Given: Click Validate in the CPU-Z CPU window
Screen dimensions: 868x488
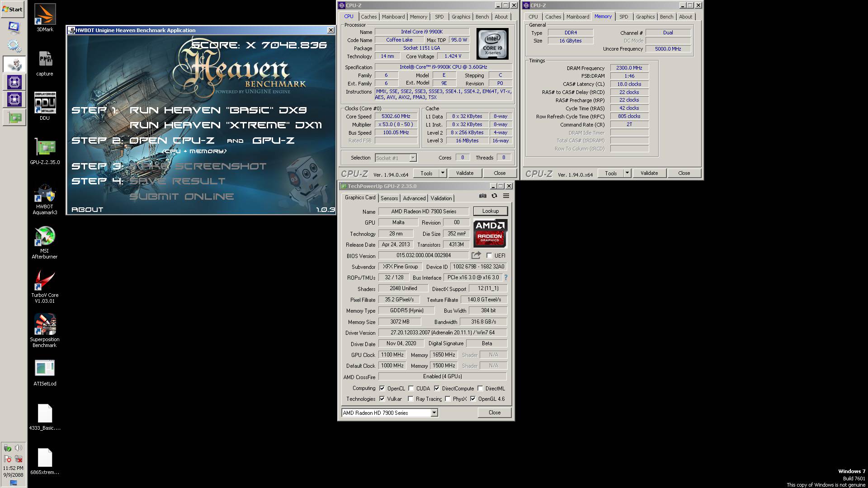Looking at the screenshot, I should 465,173.
